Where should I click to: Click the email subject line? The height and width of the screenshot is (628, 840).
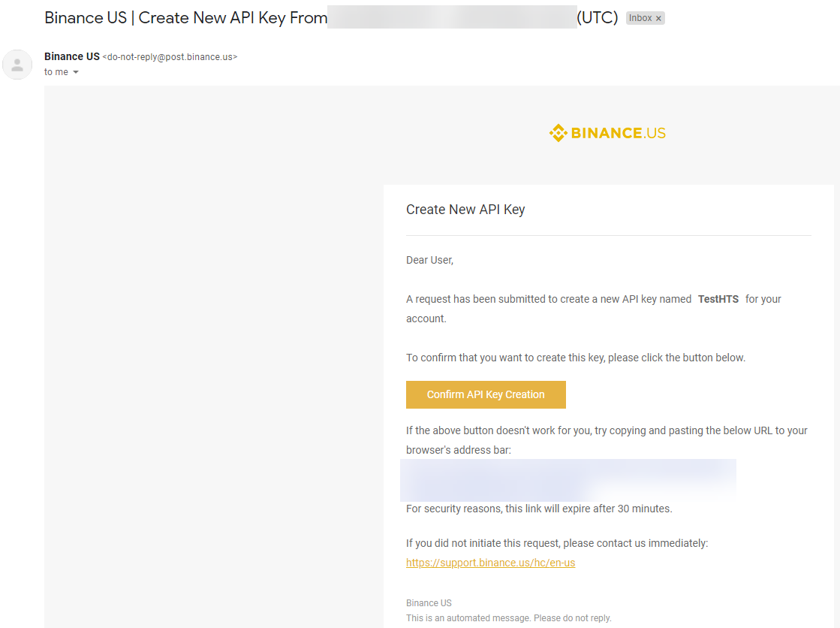(x=184, y=17)
